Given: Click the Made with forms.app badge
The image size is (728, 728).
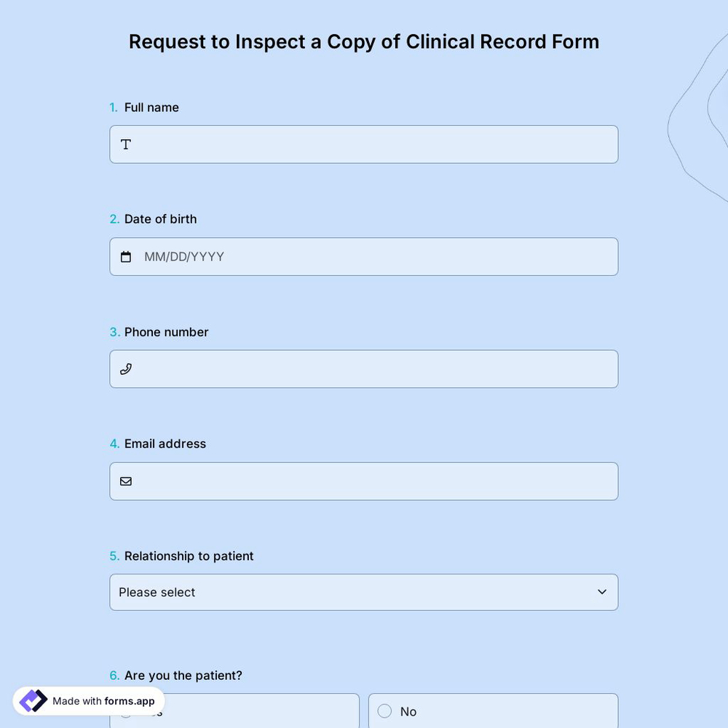Looking at the screenshot, I should click(x=87, y=701).
